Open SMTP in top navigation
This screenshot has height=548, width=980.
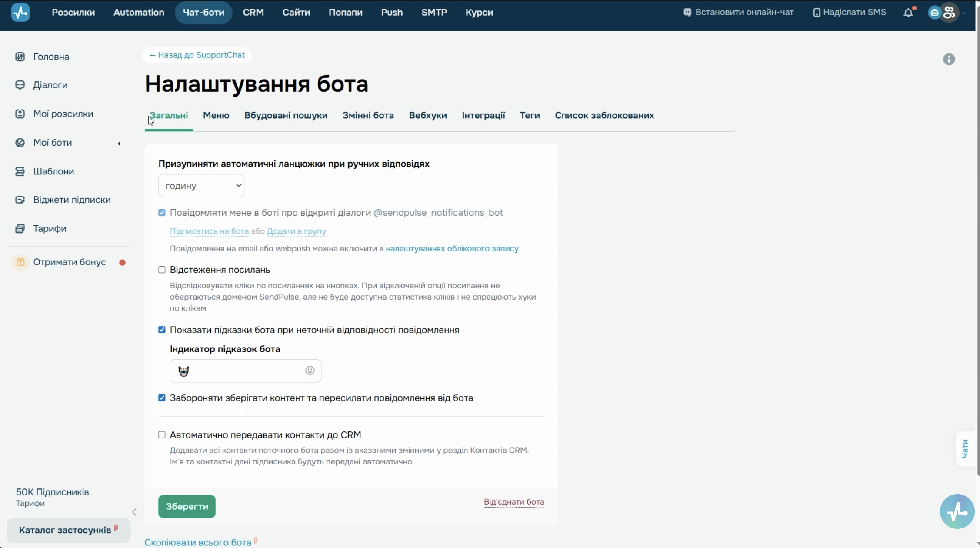pyautogui.click(x=434, y=12)
